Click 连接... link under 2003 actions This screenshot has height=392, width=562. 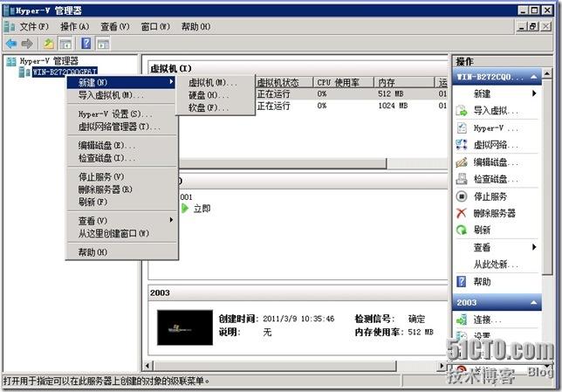pos(486,320)
